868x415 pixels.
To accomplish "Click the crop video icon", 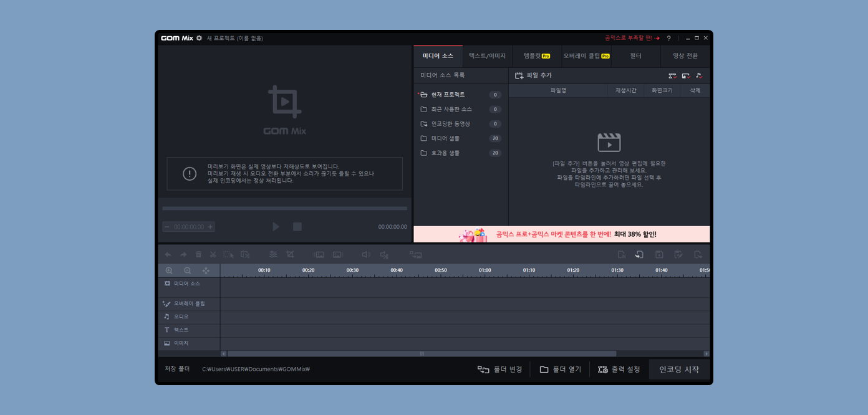I will click(x=290, y=254).
